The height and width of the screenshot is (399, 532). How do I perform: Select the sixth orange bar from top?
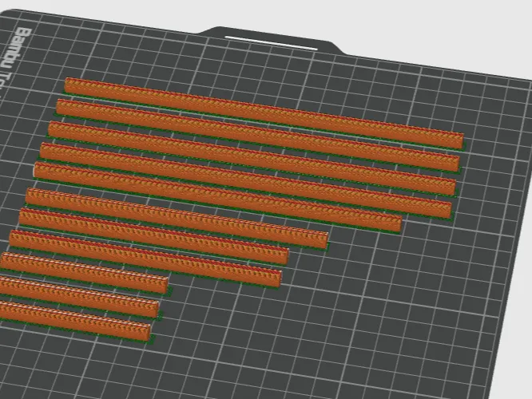[x=177, y=219]
